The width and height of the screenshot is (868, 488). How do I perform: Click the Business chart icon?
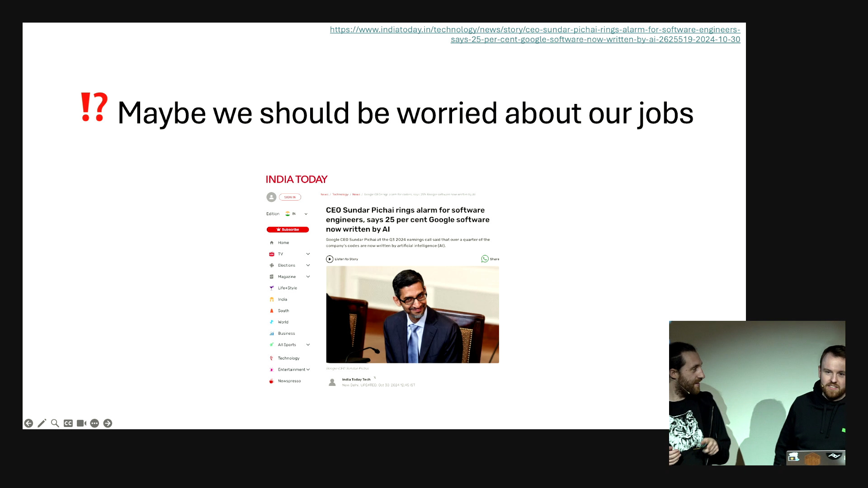[272, 333]
